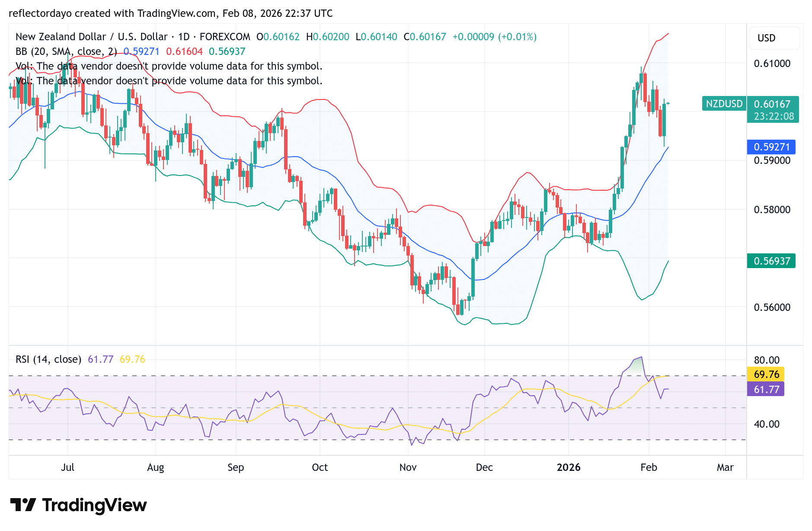Toggle visibility of the BB indicator
The image size is (812, 531).
coord(64,51)
